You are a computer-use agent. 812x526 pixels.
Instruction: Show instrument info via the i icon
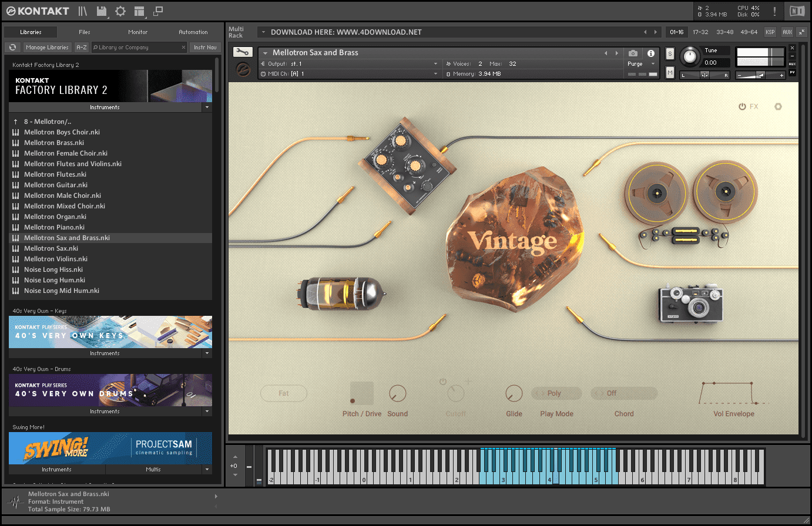click(x=651, y=53)
